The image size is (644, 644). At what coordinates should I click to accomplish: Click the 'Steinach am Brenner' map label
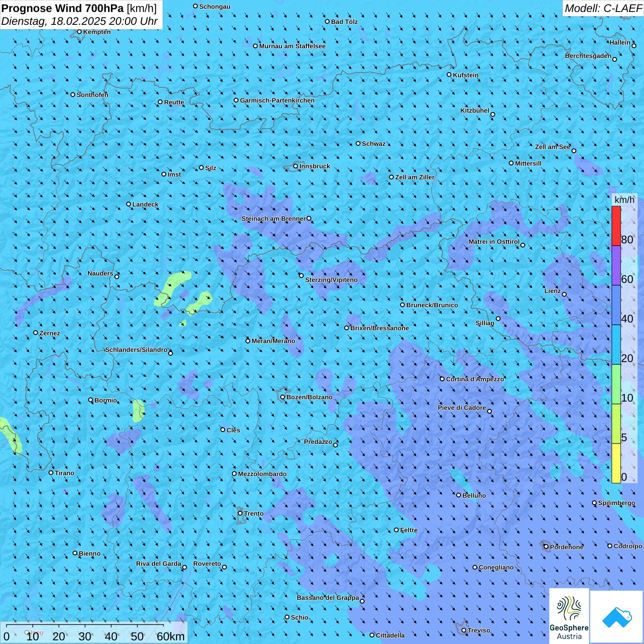274,218
